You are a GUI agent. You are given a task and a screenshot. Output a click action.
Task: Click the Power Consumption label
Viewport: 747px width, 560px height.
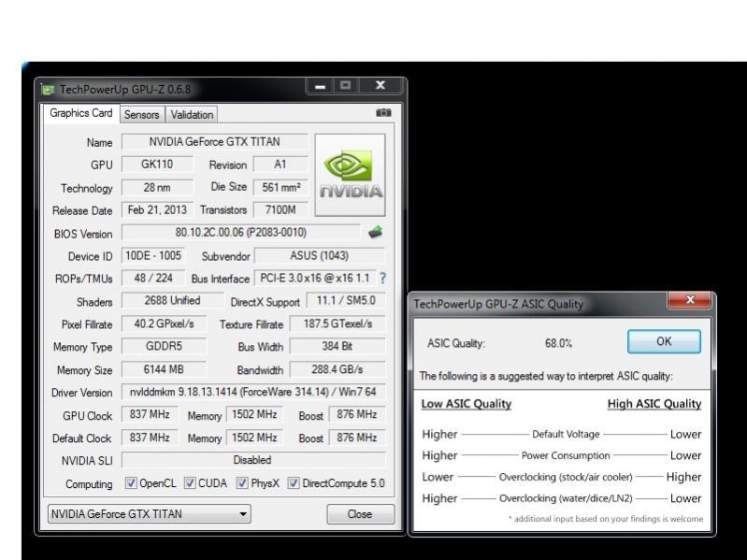tap(566, 455)
